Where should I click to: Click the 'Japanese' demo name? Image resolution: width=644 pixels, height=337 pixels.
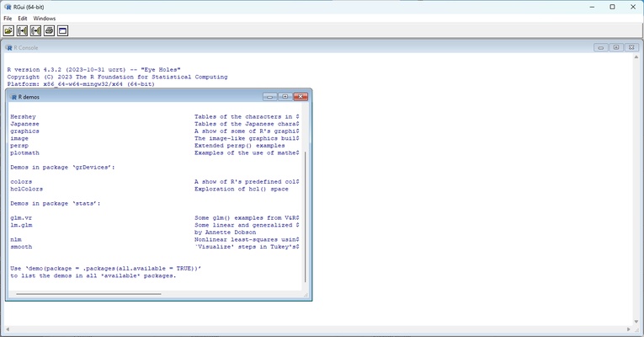[24, 124]
